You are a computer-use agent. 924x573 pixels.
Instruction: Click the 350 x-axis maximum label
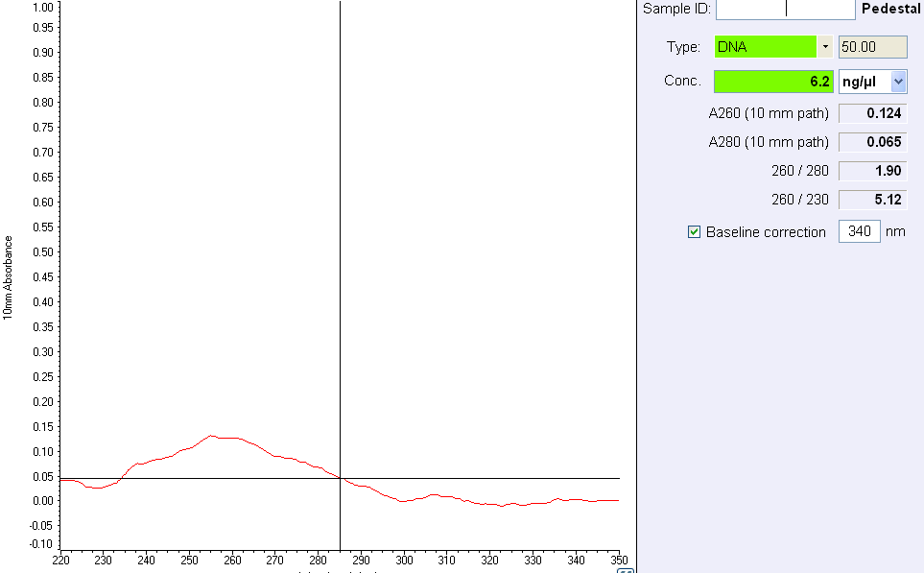tap(619, 561)
